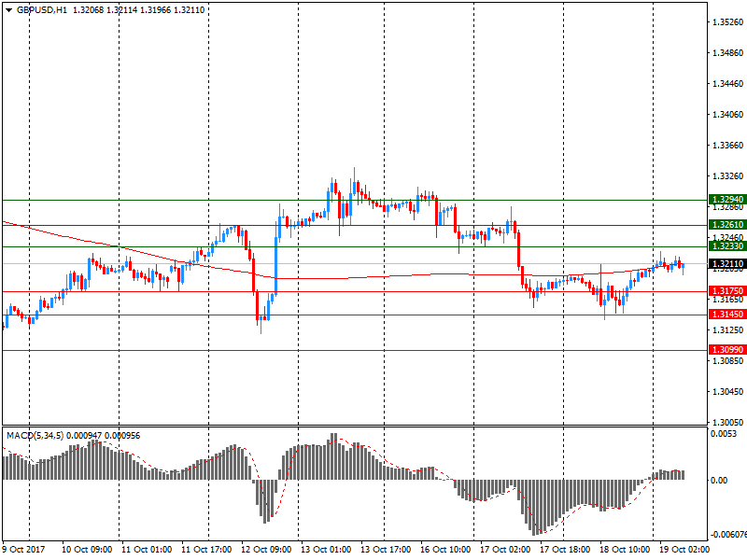Click the MACD zero level 0.00 label

coord(719,480)
